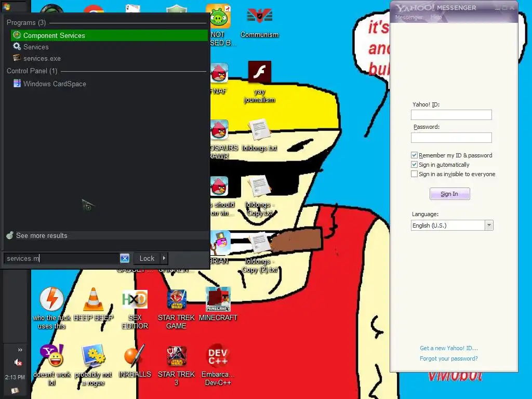Click the Lock button

coord(147,259)
